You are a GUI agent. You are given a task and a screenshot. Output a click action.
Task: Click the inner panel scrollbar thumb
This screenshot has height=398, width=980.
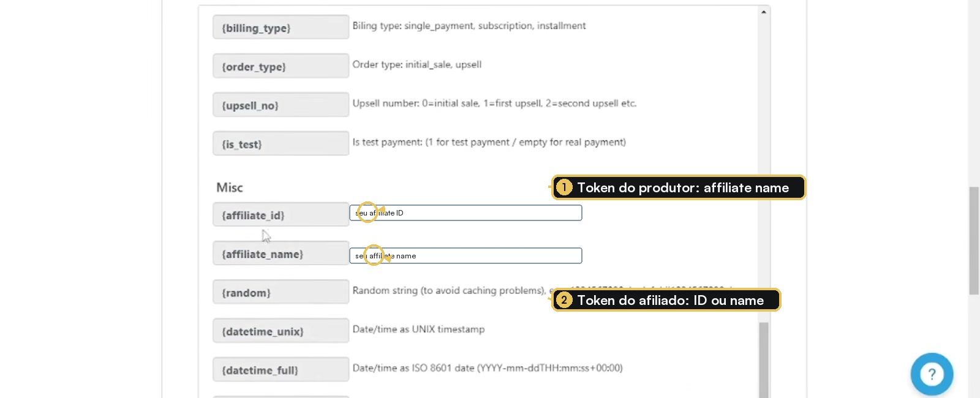pyautogui.click(x=763, y=360)
